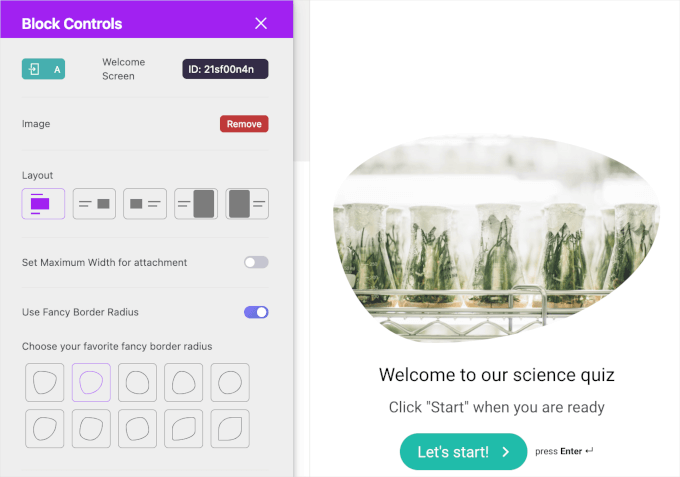Pick the highlighted second border radius shape
Viewport: 680px width, 477px height.
[91, 382]
